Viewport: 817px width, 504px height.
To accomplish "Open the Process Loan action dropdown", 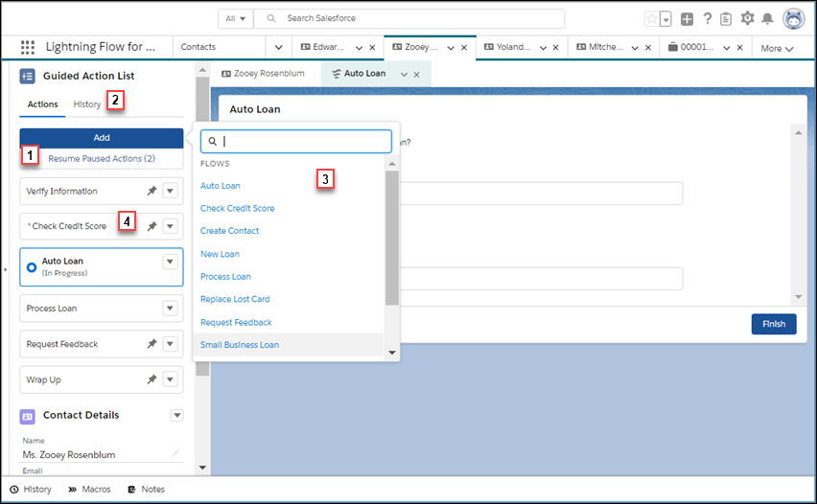I will pyautogui.click(x=171, y=309).
